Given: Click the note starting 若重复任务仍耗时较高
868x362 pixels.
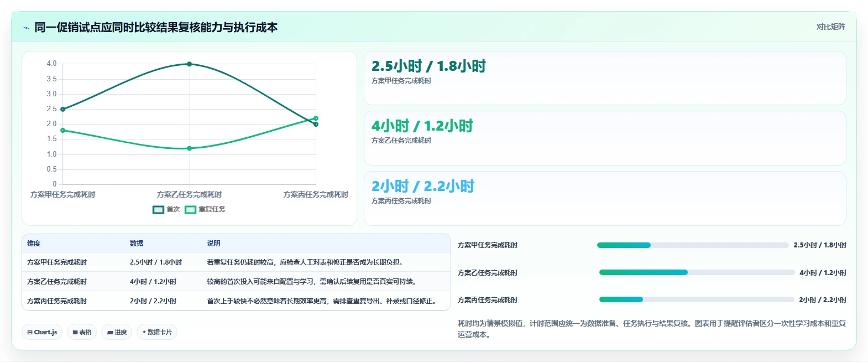Looking at the screenshot, I should point(306,262).
